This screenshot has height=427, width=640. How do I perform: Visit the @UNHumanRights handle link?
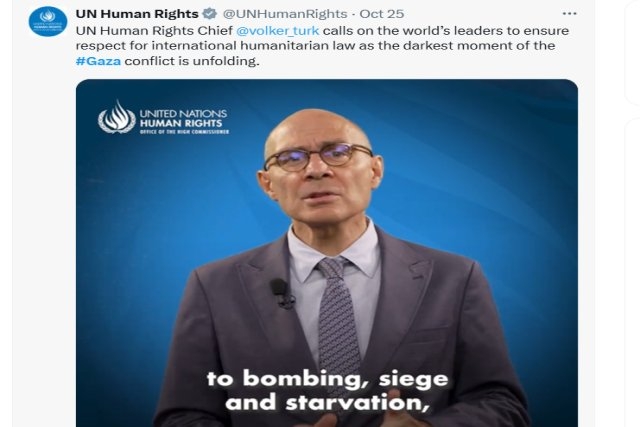coord(285,13)
